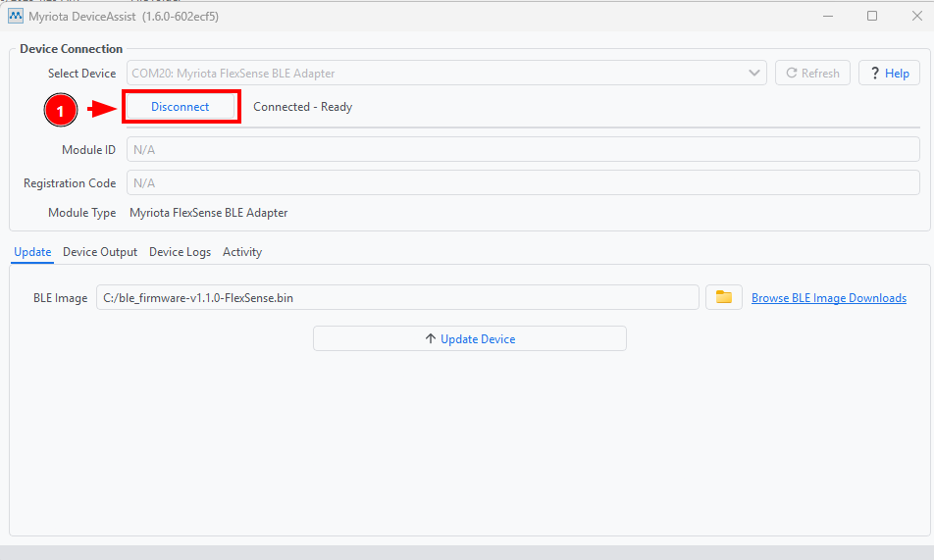Click the Module ID field
This screenshot has width=934, height=560.
pos(523,149)
